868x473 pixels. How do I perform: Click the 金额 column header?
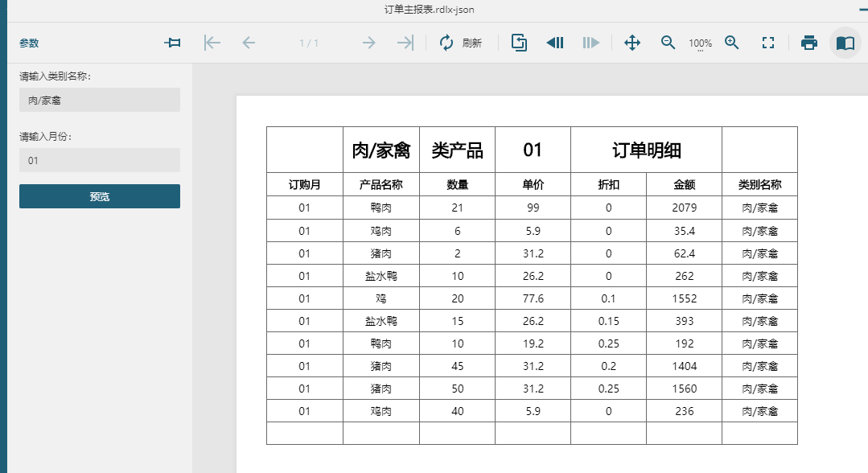(x=685, y=184)
